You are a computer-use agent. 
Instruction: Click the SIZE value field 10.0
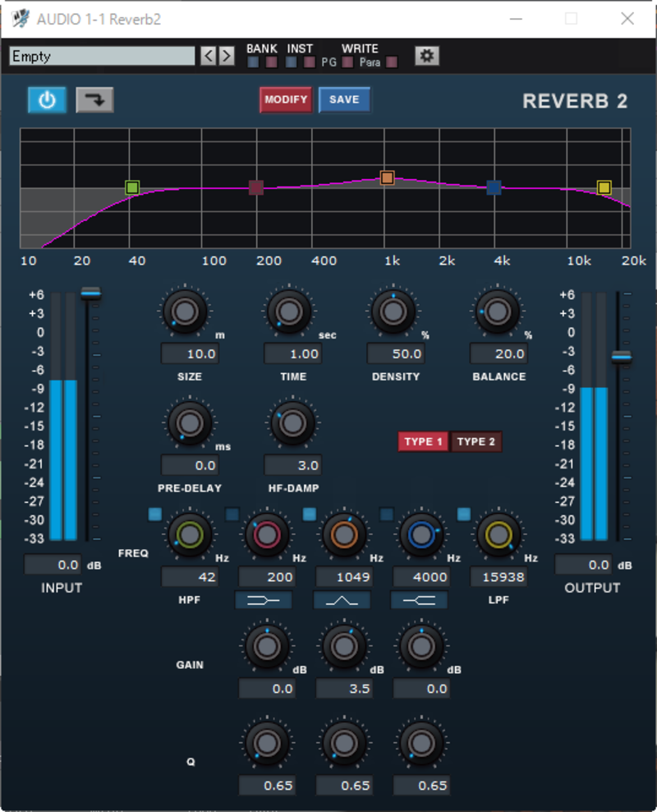190,353
